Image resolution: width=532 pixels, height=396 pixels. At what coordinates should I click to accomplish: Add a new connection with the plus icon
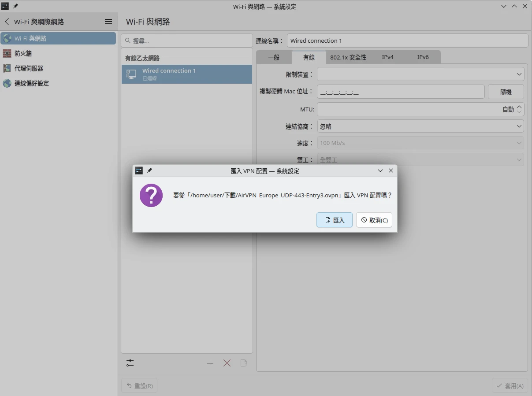210,363
